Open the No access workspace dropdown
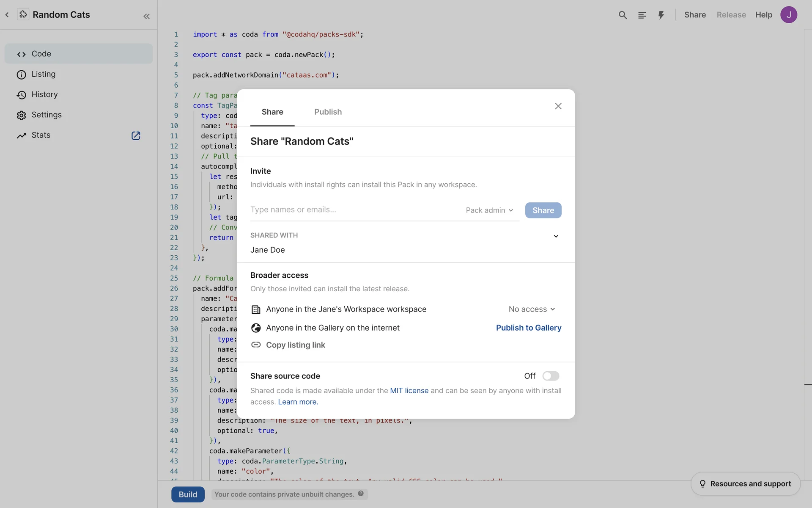Image resolution: width=812 pixels, height=508 pixels. coord(532,309)
